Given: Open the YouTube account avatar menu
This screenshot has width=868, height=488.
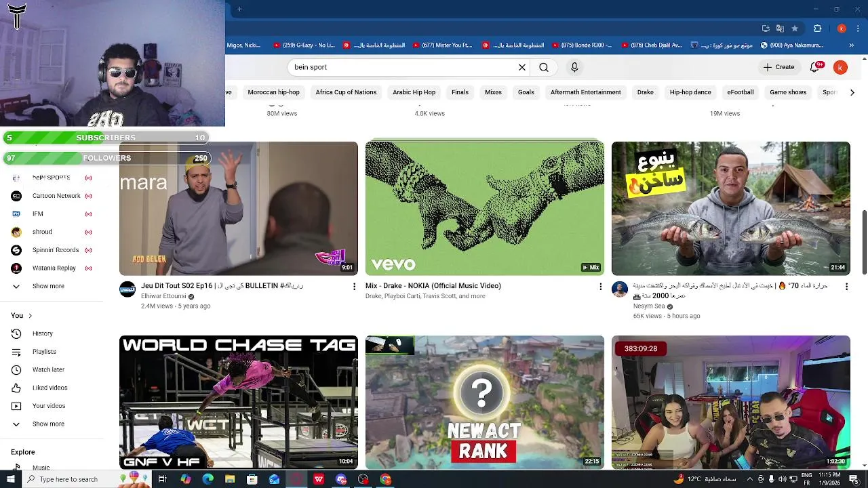Looking at the screenshot, I should (840, 67).
